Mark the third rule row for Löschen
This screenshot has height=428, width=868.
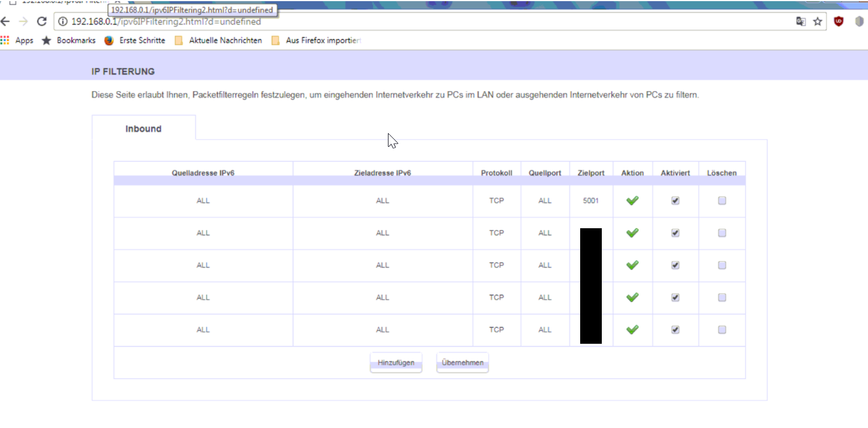coord(722,265)
